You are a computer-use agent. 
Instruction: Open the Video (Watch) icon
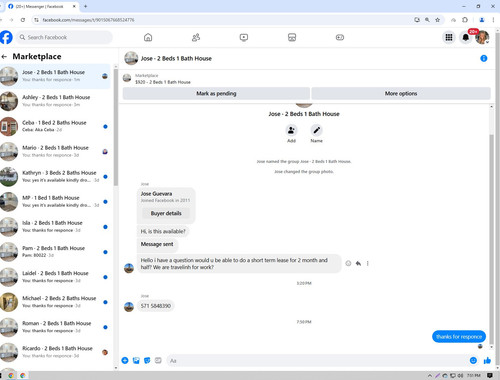tap(244, 37)
